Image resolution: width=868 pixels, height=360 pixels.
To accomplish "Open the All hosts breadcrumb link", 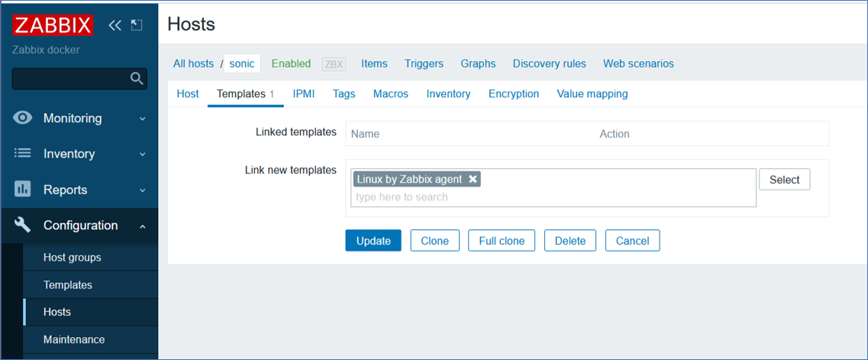I will pos(193,63).
